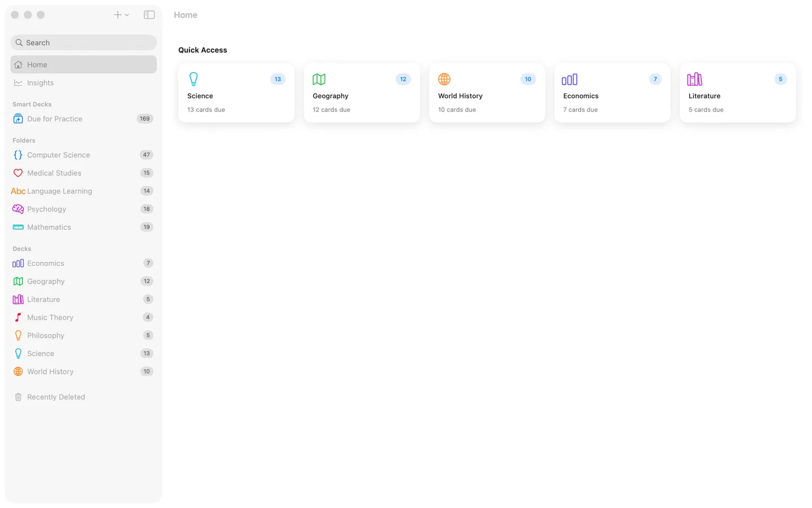
Task: Click the Home title in header
Action: tap(186, 15)
